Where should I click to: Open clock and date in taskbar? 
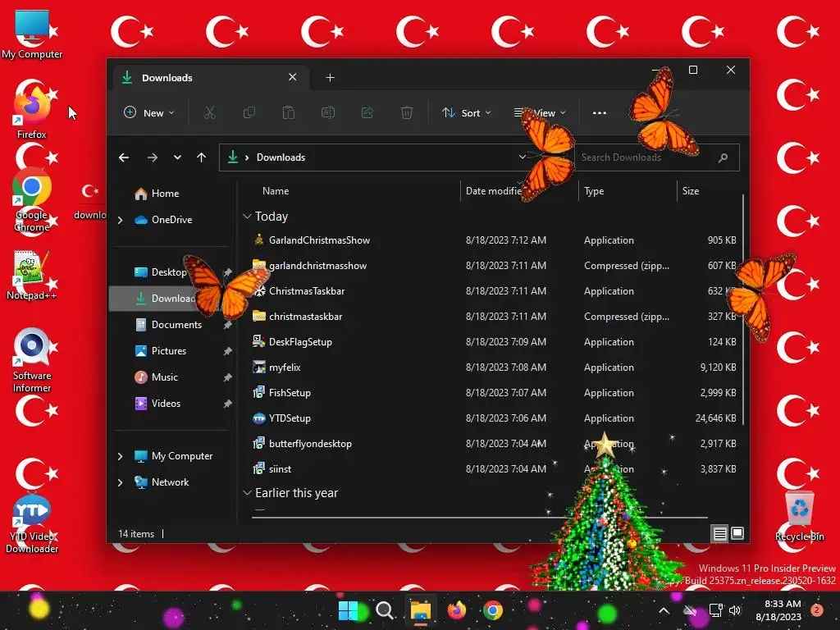pyautogui.click(x=778, y=610)
